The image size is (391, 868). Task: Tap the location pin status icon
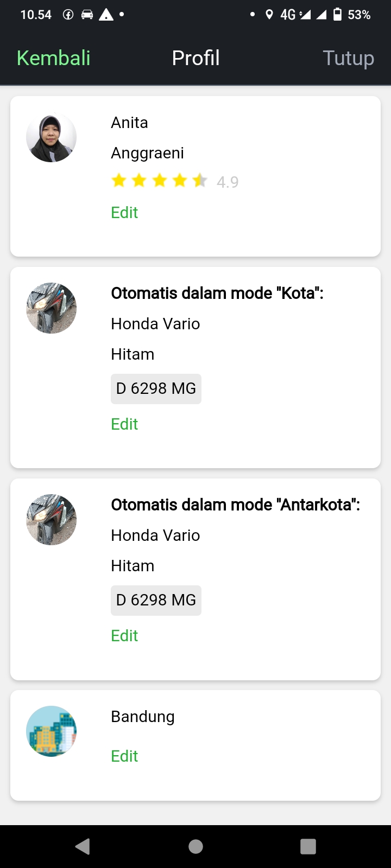click(x=269, y=15)
